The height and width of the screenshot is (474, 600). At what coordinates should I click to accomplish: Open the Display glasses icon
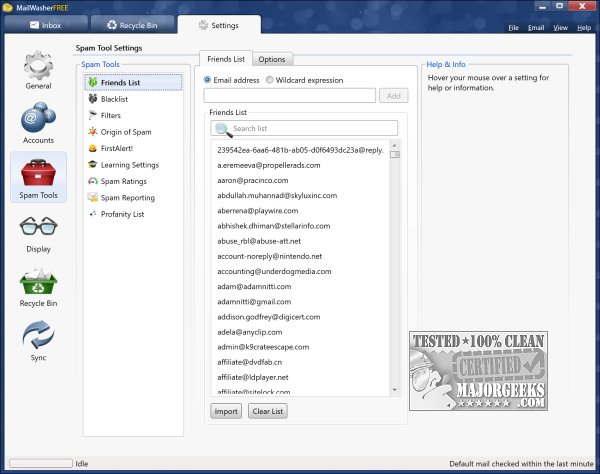click(x=38, y=226)
